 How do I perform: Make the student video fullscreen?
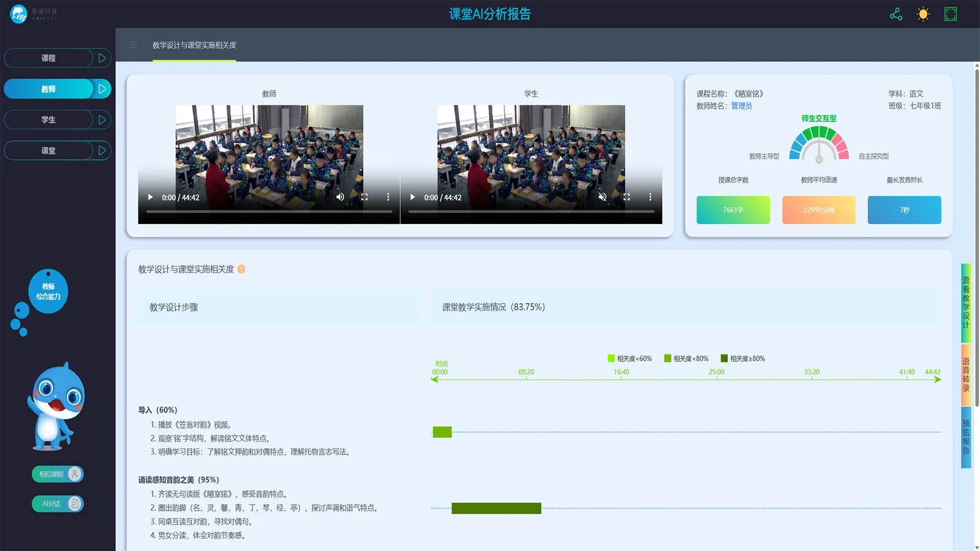coord(627,197)
